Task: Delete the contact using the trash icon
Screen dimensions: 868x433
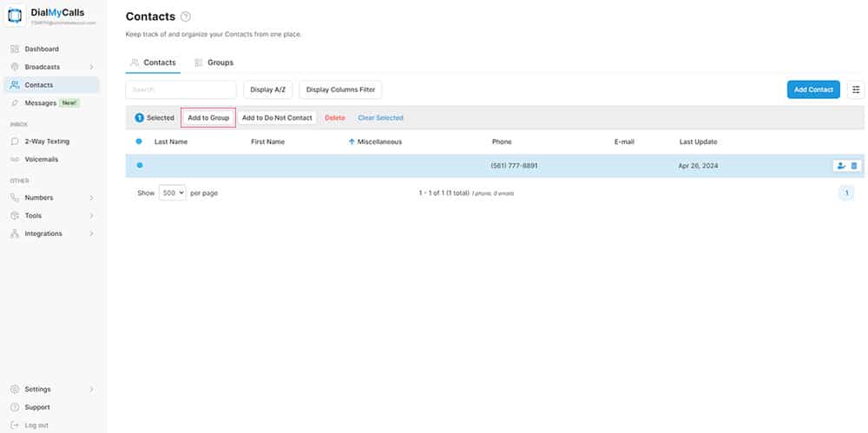Action: pyautogui.click(x=854, y=166)
